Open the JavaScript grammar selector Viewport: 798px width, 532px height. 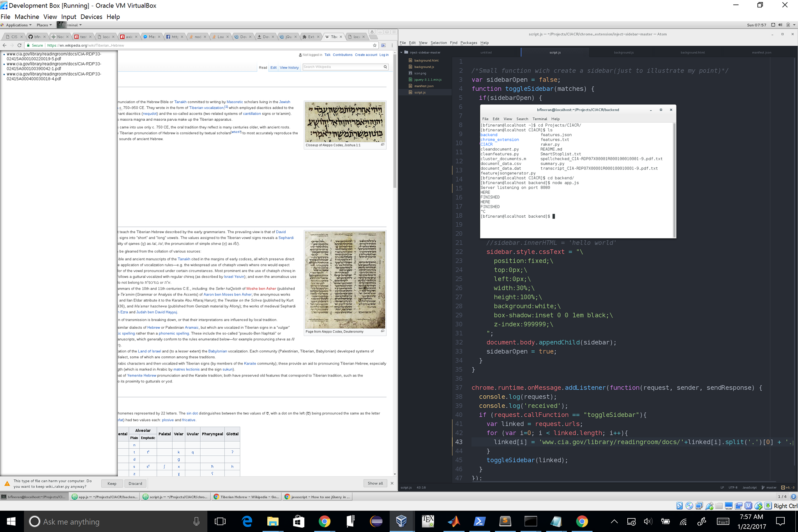click(749, 488)
